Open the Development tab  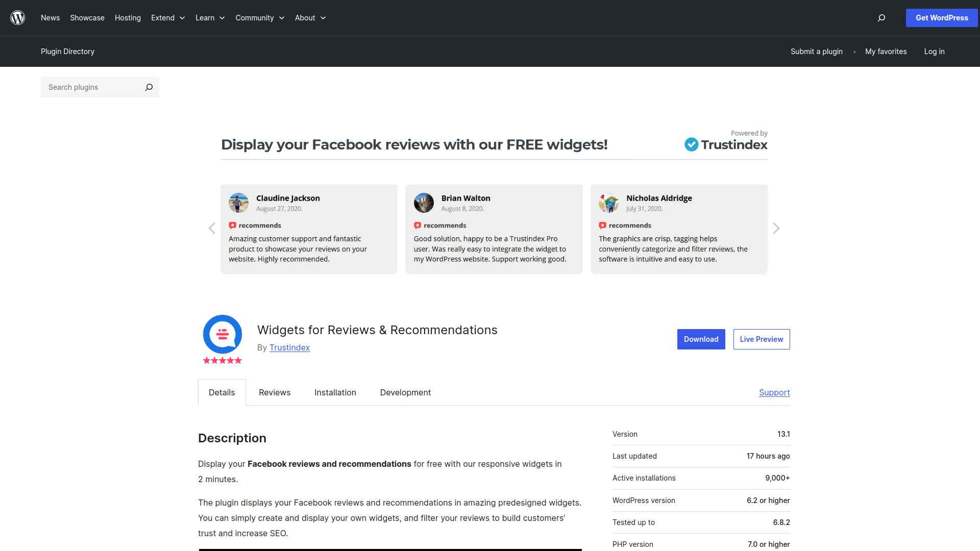pos(405,392)
